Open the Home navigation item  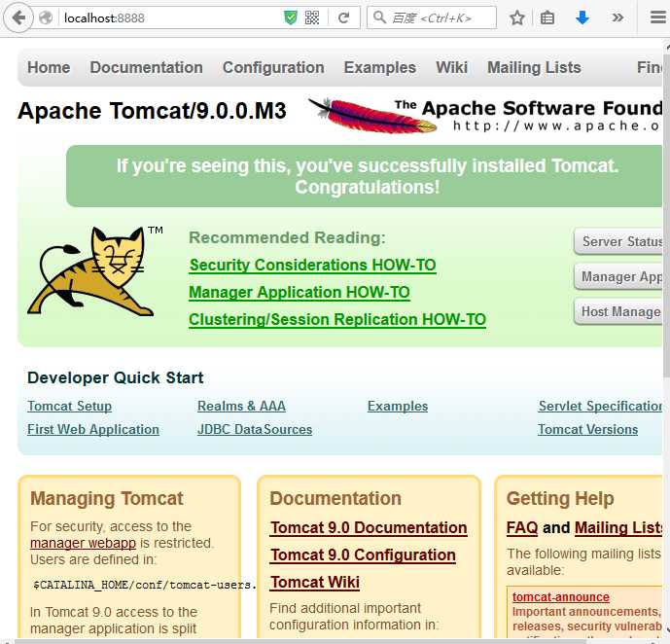[49, 67]
